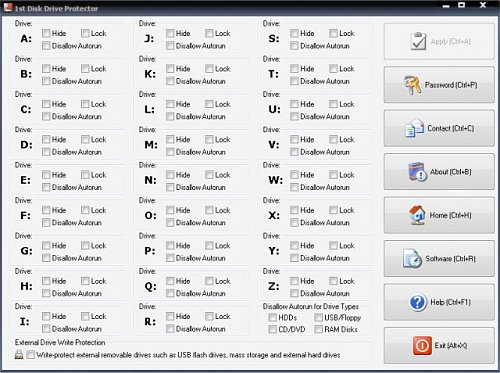Click Software (Ctrl+R) button label
Image resolution: width=500 pixels, height=373 pixels.
pyautogui.click(x=450, y=259)
